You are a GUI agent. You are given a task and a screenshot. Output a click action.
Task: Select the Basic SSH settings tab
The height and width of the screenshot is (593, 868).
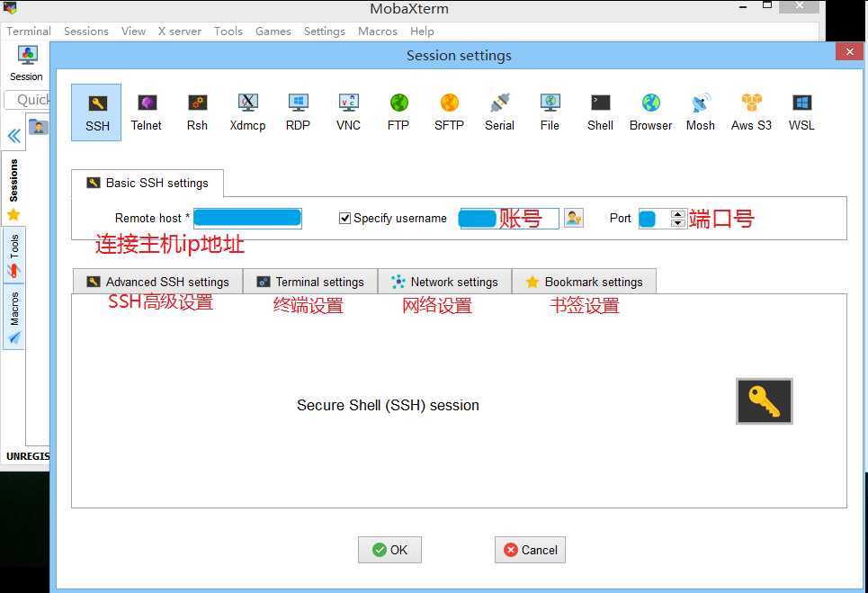tap(148, 184)
